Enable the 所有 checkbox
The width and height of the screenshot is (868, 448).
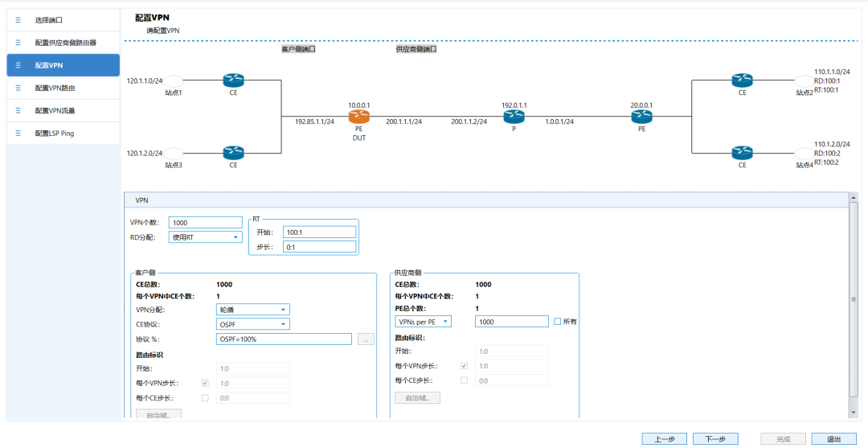coord(558,322)
